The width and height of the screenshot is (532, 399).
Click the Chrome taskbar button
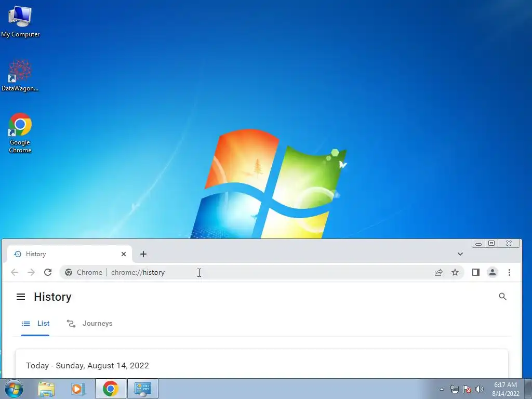(x=111, y=389)
